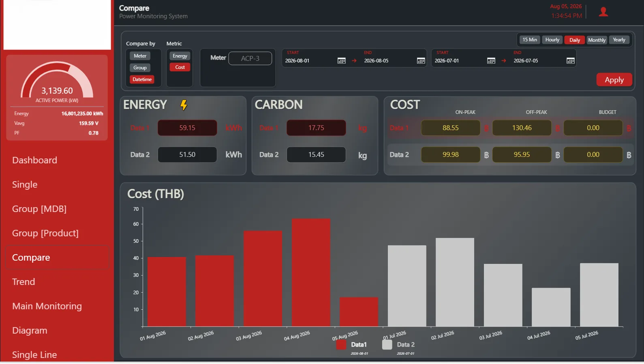Select Compare by Group option
The image size is (644, 364).
tap(140, 68)
